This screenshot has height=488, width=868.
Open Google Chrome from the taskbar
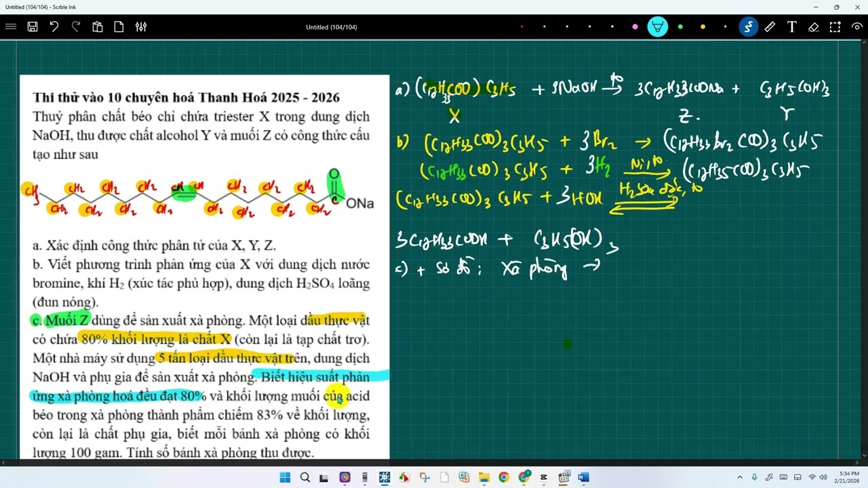(503, 477)
